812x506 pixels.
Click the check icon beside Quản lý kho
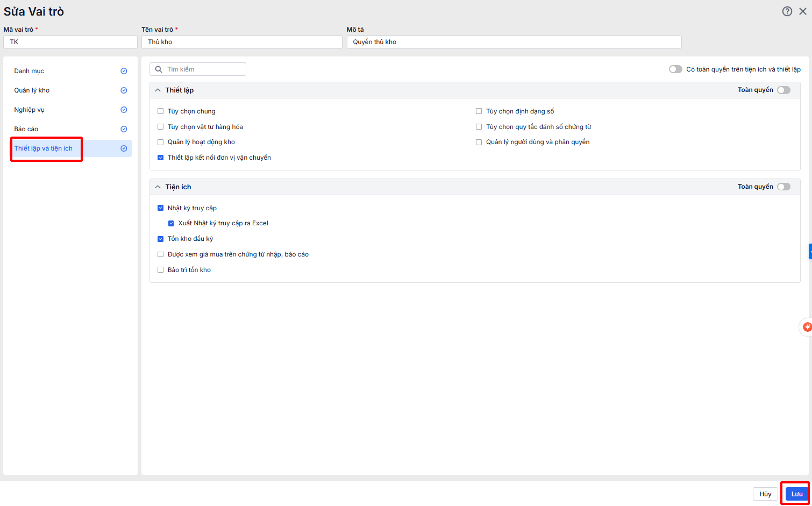pos(124,90)
